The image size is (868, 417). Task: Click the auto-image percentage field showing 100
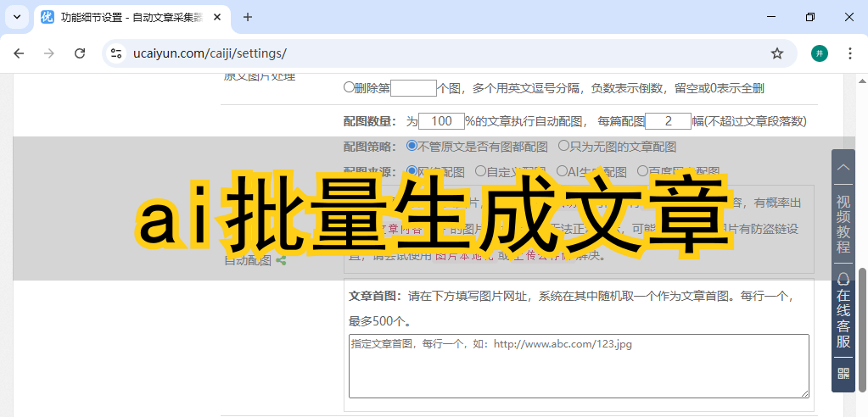pyautogui.click(x=441, y=121)
